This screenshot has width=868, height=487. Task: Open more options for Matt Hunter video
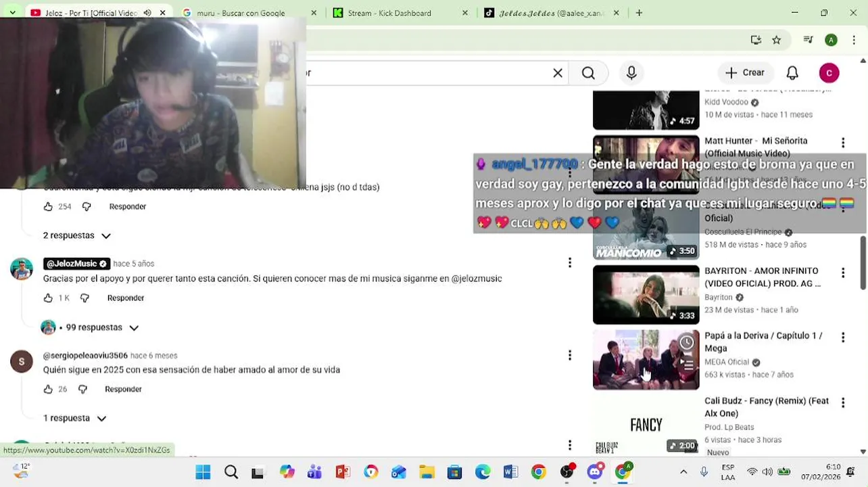click(843, 143)
